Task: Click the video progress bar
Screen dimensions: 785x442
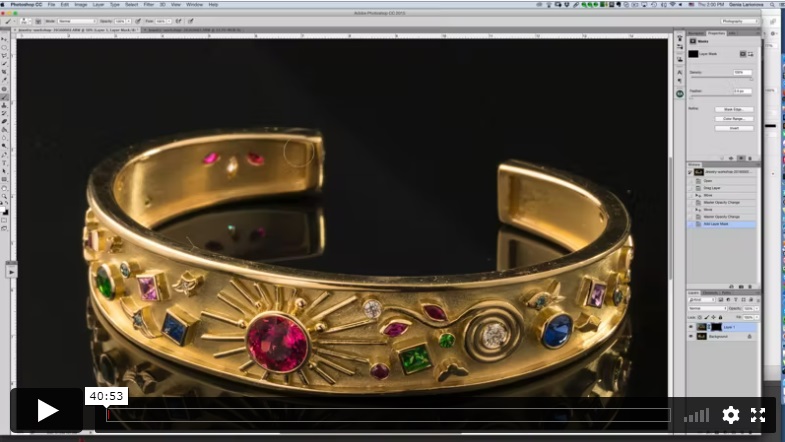Action: [x=388, y=415]
